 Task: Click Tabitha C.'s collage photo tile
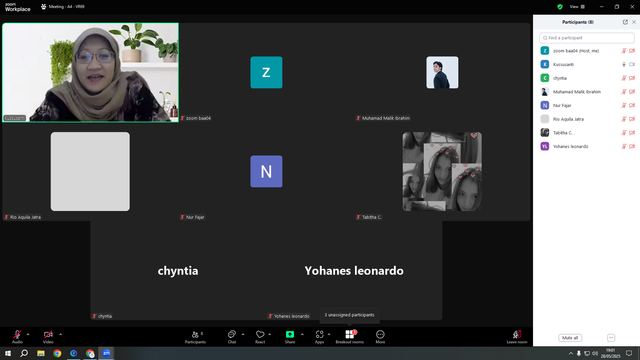(x=442, y=171)
